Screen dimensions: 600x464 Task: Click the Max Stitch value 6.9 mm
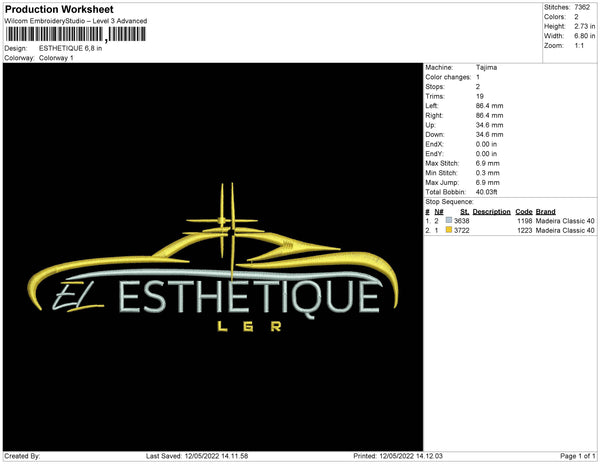point(488,163)
